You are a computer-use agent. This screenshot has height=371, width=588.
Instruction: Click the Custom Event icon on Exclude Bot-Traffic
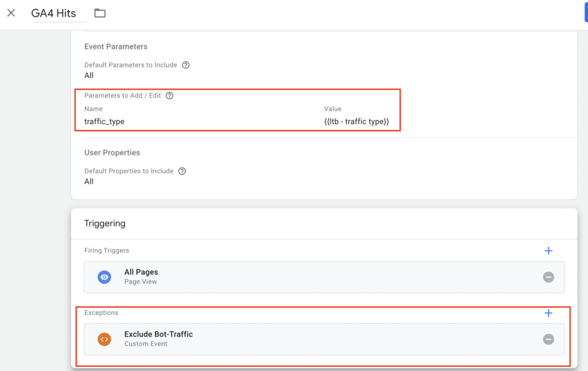coord(105,339)
